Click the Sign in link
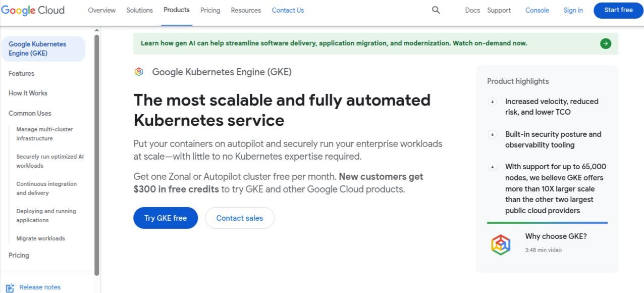 (573, 10)
